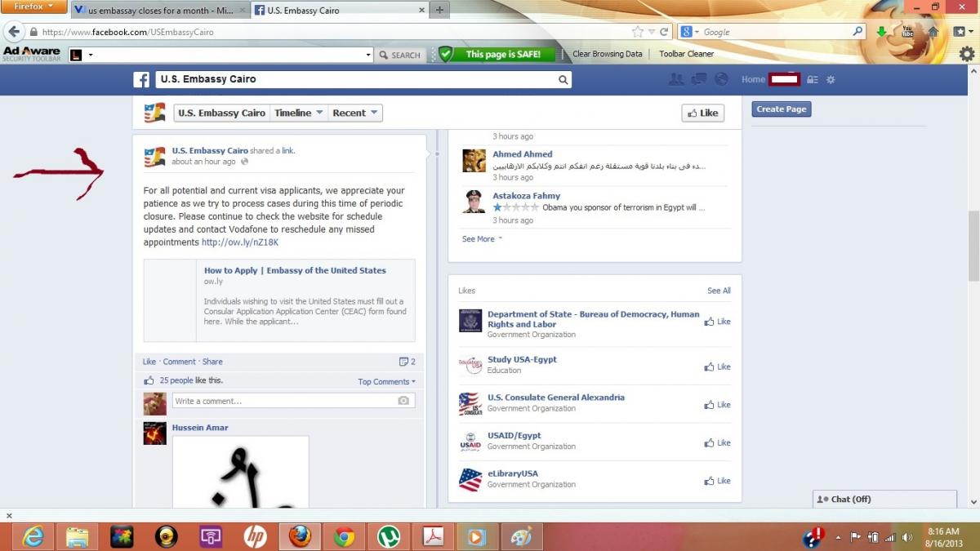Open Google Chrome from taskbar
The width and height of the screenshot is (980, 551).
point(344,536)
